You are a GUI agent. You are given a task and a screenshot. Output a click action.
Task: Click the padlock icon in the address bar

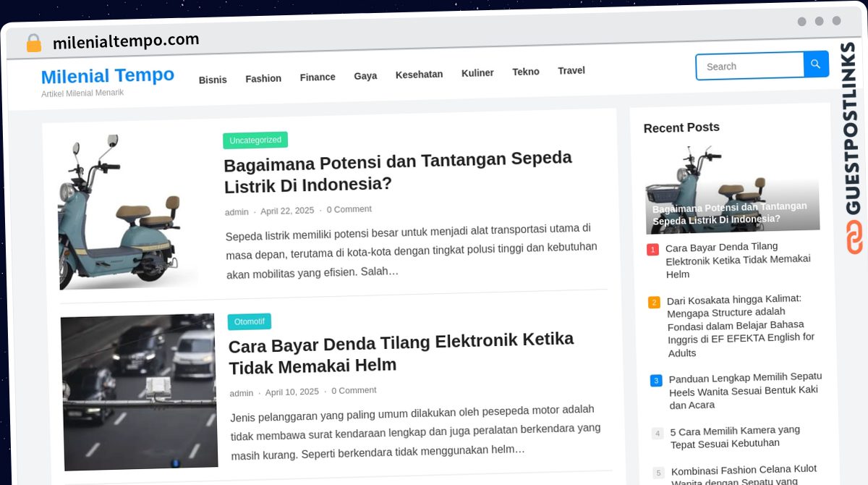(33, 43)
